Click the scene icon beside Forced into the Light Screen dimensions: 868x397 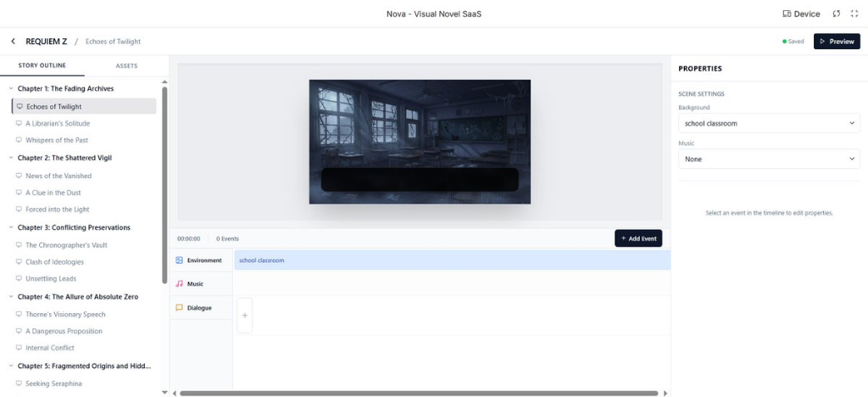pos(19,210)
